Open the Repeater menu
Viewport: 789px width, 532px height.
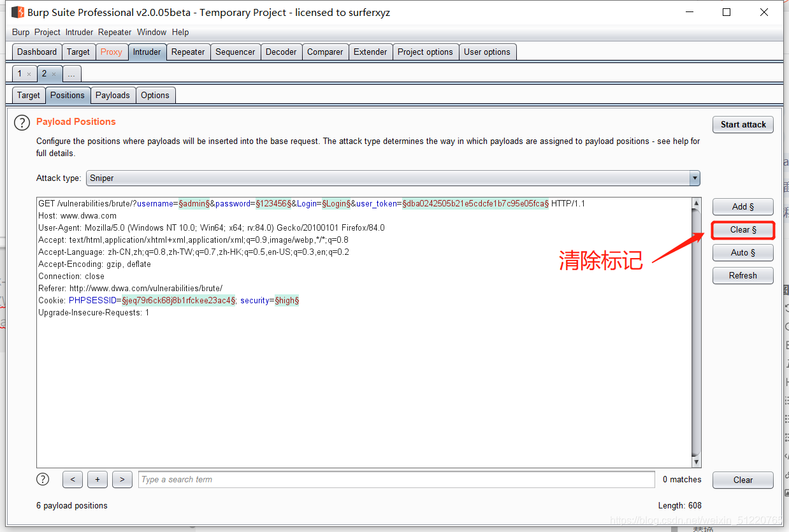point(115,32)
